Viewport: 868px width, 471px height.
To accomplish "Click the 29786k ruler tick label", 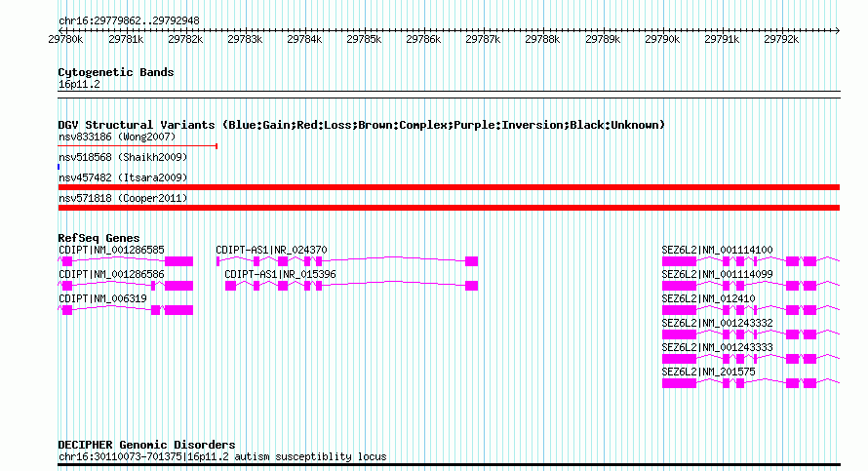I will pos(423,39).
